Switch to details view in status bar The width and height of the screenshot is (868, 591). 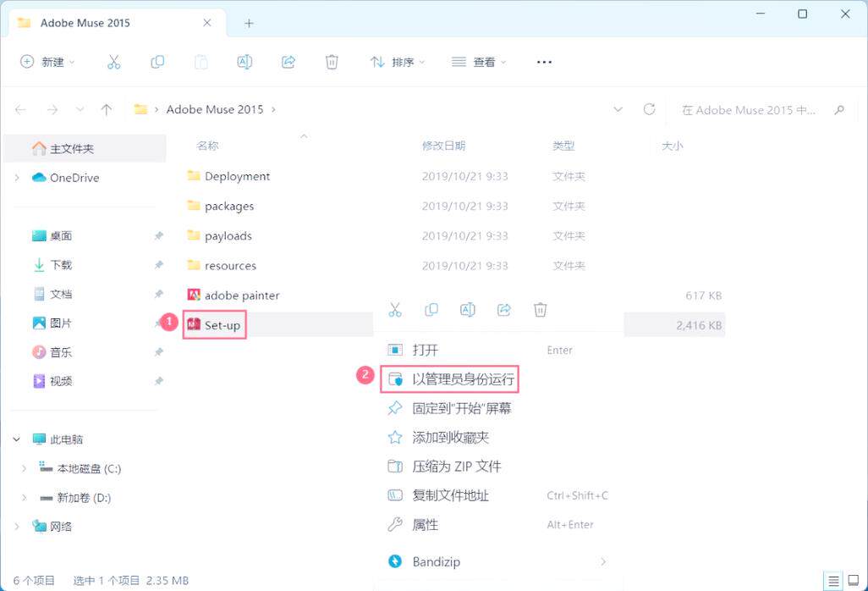833,581
